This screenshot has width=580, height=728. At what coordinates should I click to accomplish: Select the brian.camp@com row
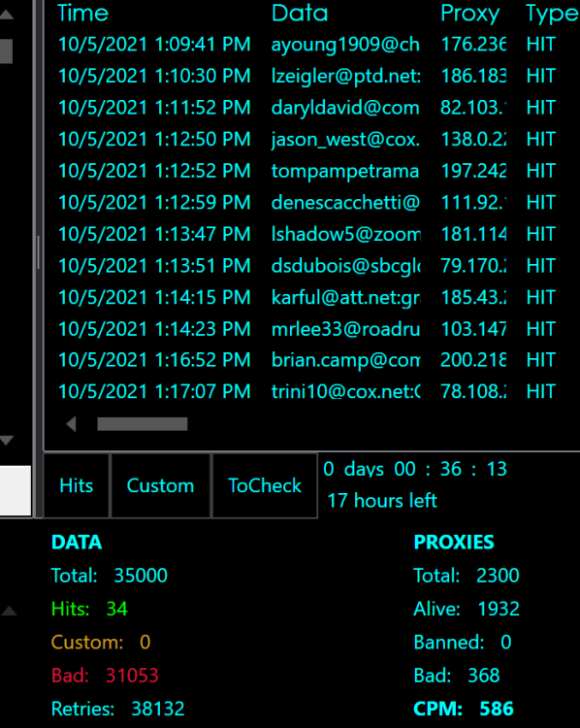click(311, 360)
